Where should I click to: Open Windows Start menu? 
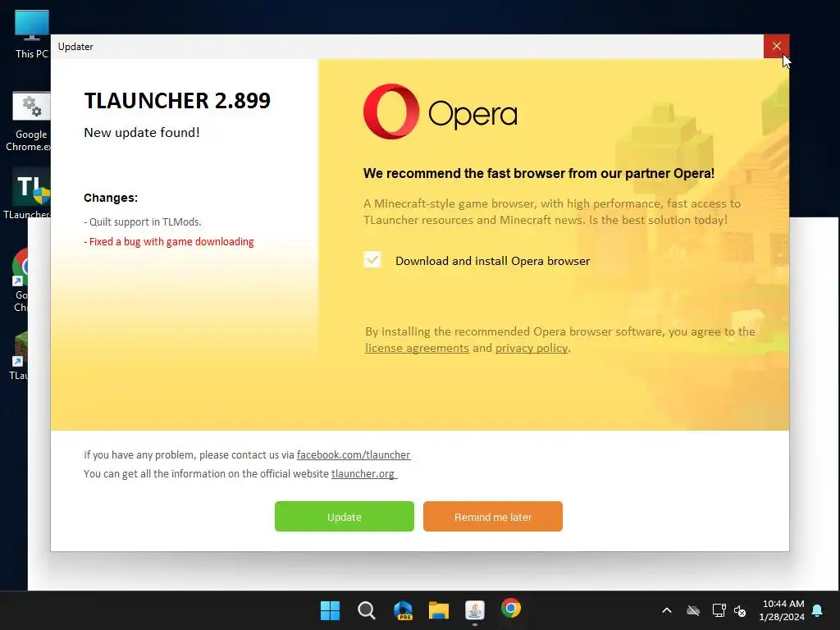330,610
